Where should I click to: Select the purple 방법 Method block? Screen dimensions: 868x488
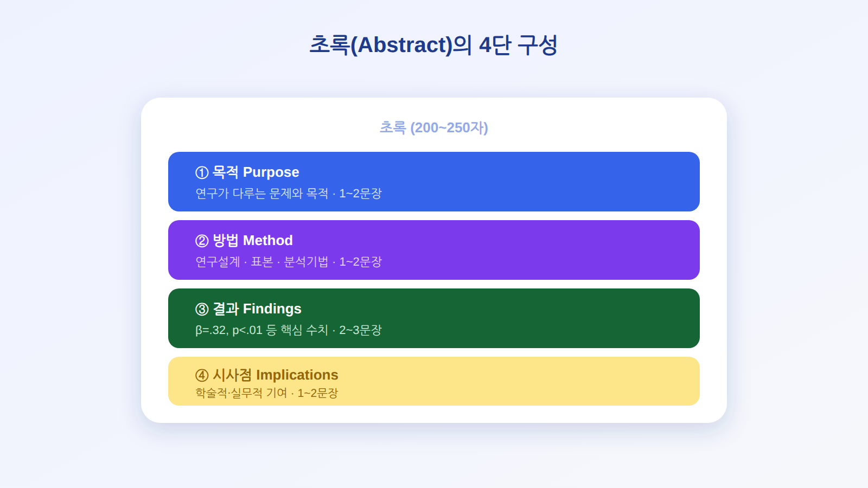[434, 250]
